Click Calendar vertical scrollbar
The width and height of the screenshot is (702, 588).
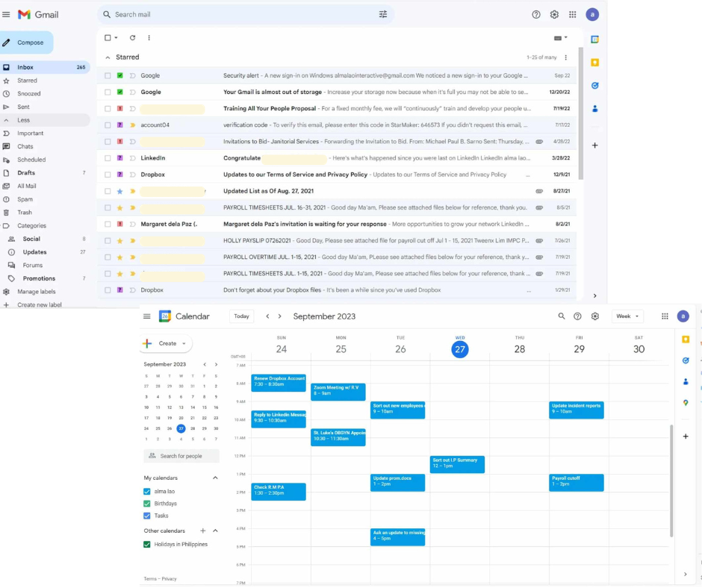(671, 481)
